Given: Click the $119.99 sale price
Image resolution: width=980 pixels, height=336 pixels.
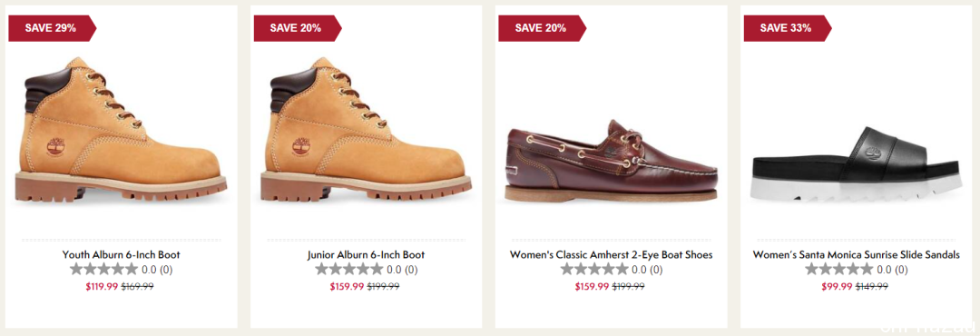Looking at the screenshot, I should coord(102,287).
